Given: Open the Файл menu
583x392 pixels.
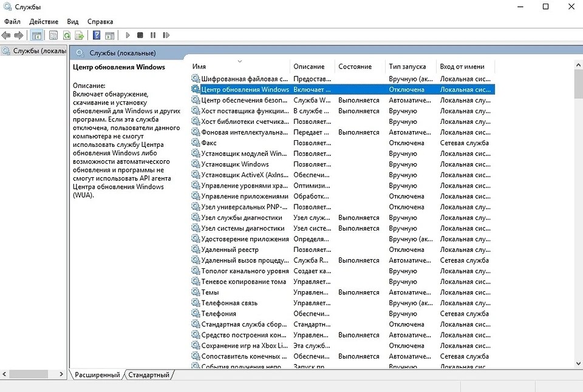Looking at the screenshot, I should pos(12,21).
